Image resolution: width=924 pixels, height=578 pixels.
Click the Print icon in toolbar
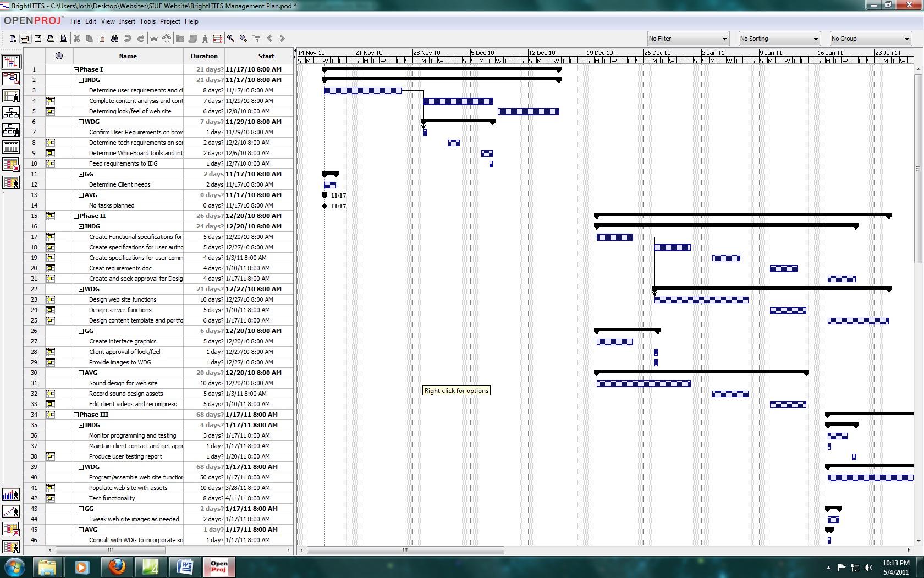click(x=51, y=39)
